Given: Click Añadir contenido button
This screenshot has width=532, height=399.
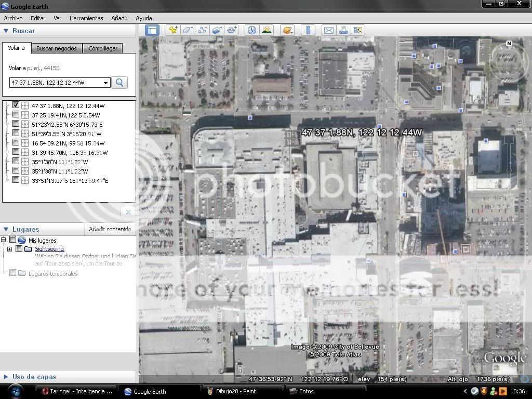Looking at the screenshot, I should (110, 229).
